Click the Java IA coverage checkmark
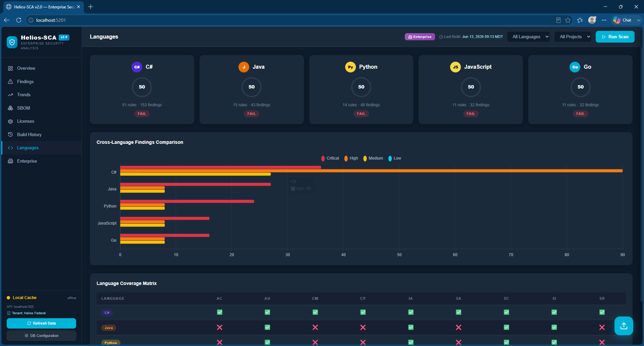 click(x=411, y=327)
